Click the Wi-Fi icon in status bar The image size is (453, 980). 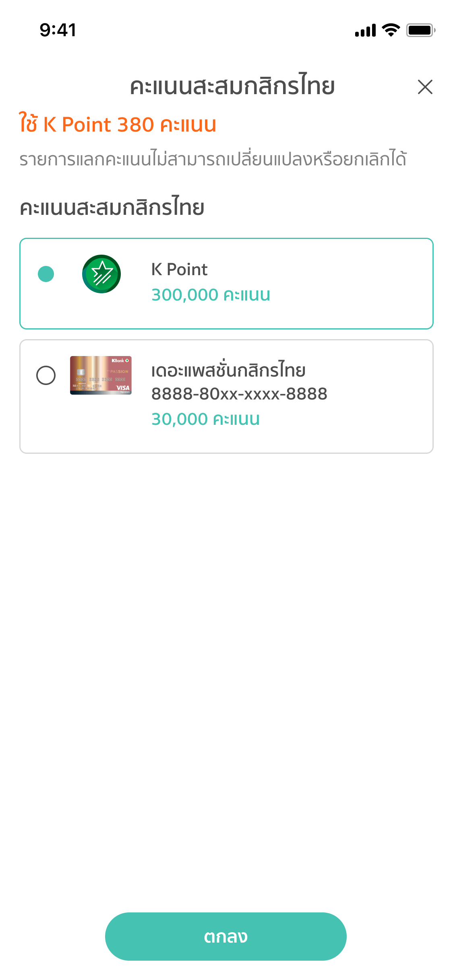(x=390, y=30)
